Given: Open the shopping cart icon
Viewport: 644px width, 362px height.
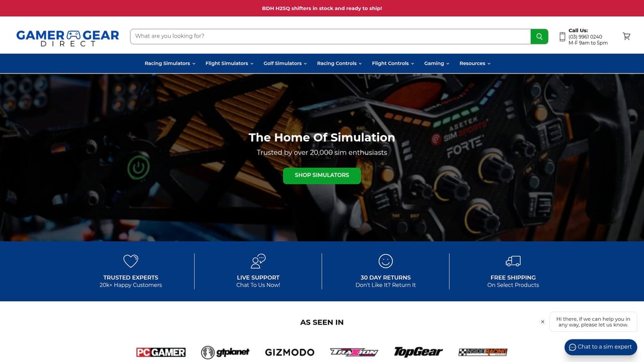Looking at the screenshot, I should point(626,36).
